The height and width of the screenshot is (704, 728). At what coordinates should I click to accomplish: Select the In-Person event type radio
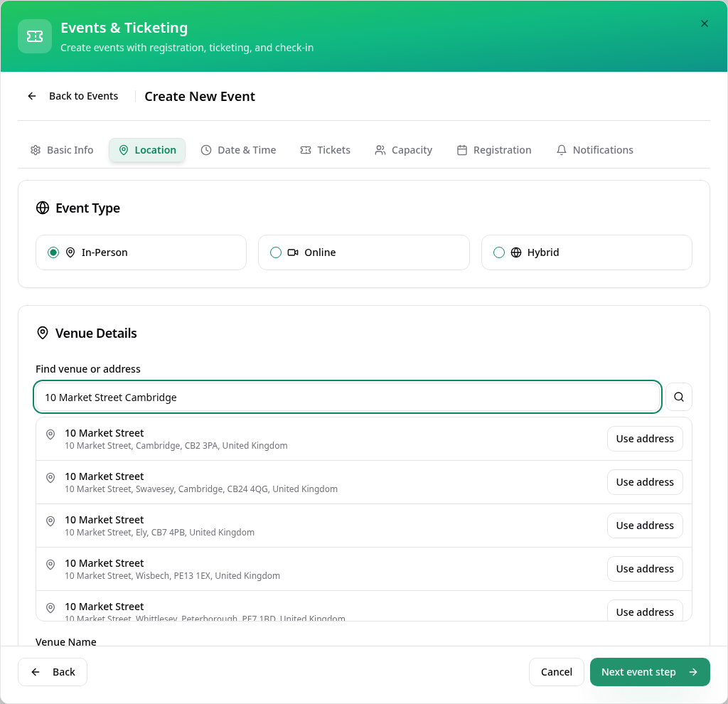[x=53, y=252]
